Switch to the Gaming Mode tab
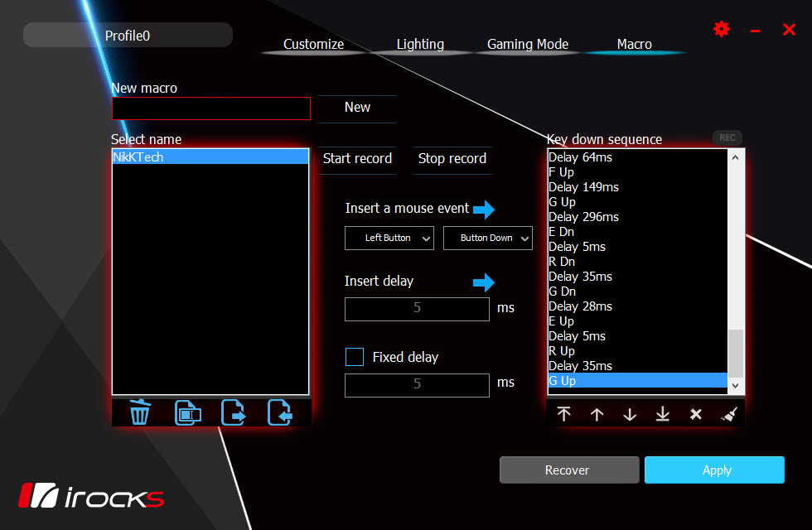This screenshot has width=812, height=530. [x=528, y=45]
